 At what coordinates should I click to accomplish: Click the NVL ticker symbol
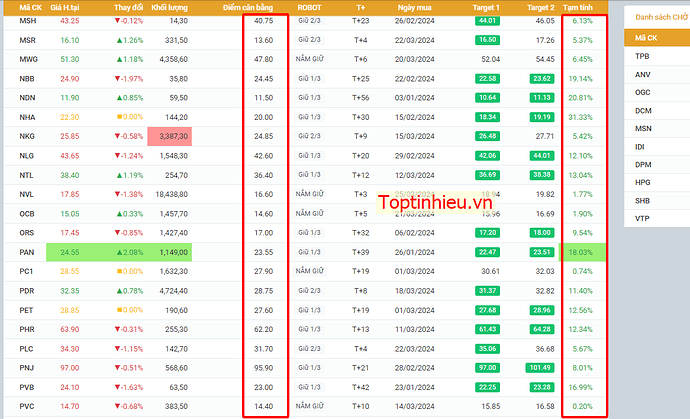click(27, 194)
